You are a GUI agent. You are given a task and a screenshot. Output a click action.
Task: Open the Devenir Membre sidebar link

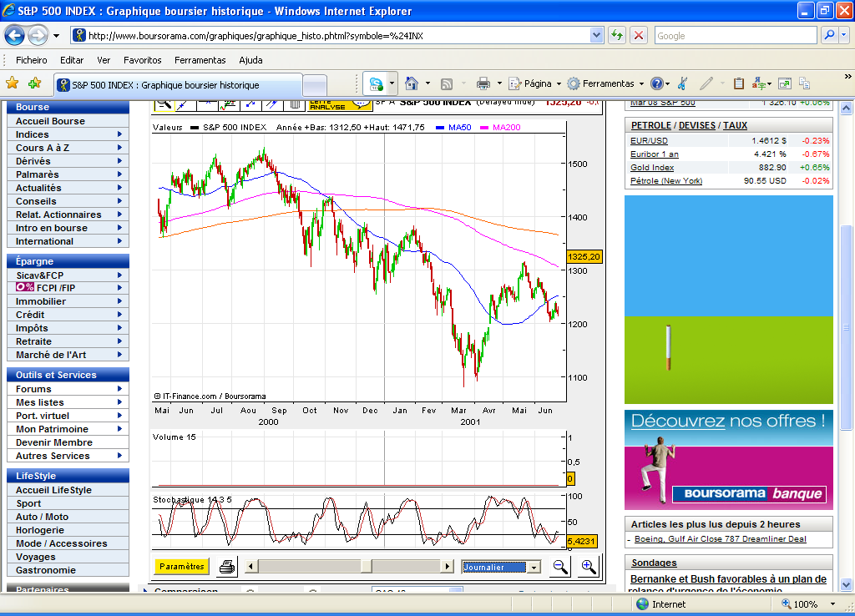coord(54,442)
